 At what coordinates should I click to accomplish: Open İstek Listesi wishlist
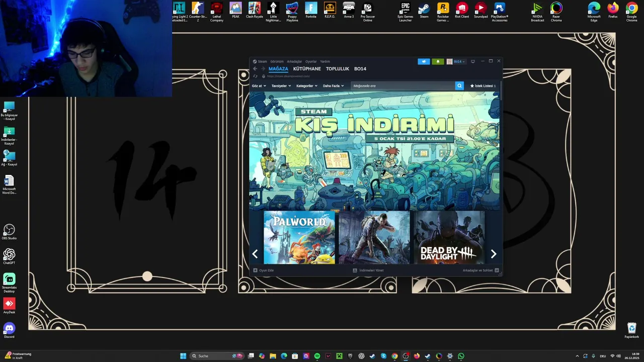point(483,86)
